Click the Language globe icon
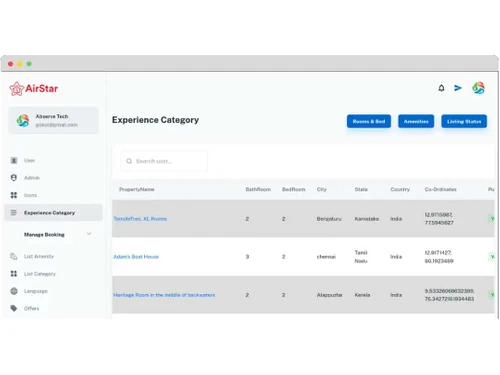The width and height of the screenshot is (500, 375). [x=14, y=291]
